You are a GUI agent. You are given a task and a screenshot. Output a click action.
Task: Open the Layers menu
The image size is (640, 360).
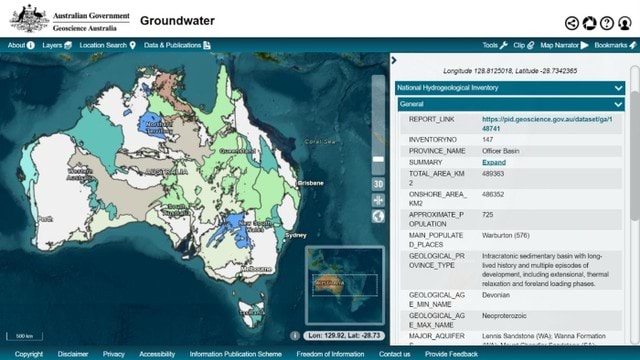(x=57, y=45)
